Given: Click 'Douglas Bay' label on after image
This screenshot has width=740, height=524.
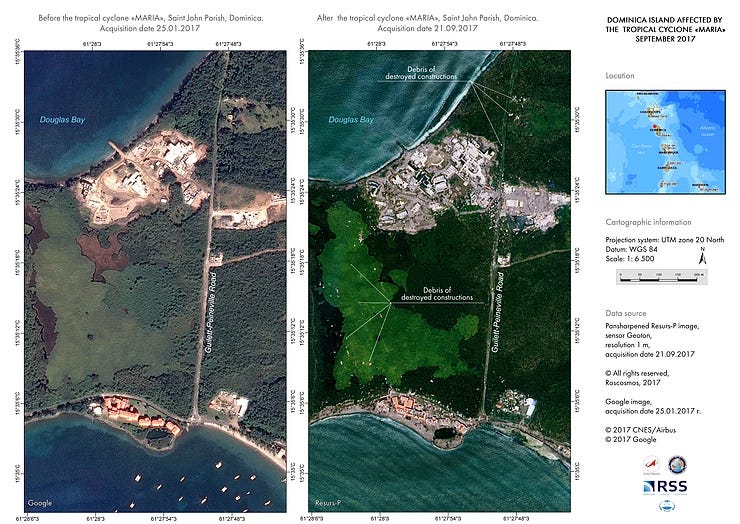Looking at the screenshot, I should (x=351, y=120).
